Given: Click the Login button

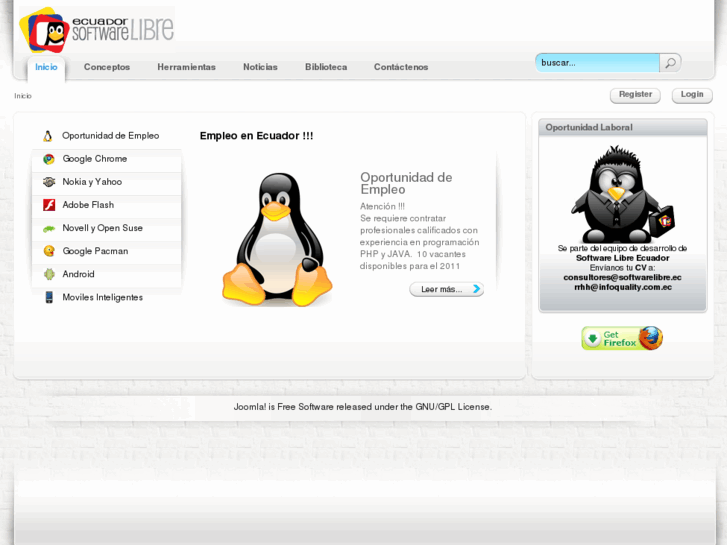Looking at the screenshot, I should coord(692,95).
